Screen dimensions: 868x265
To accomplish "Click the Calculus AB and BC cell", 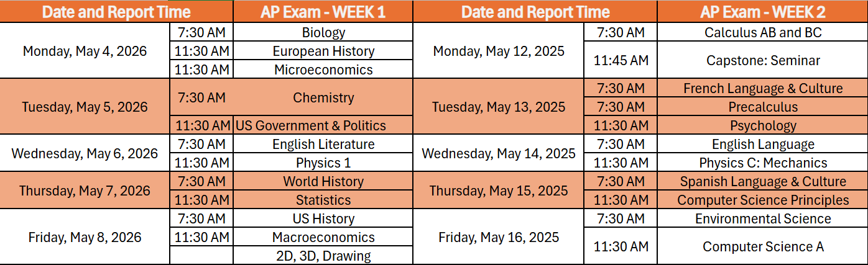I will [x=763, y=32].
